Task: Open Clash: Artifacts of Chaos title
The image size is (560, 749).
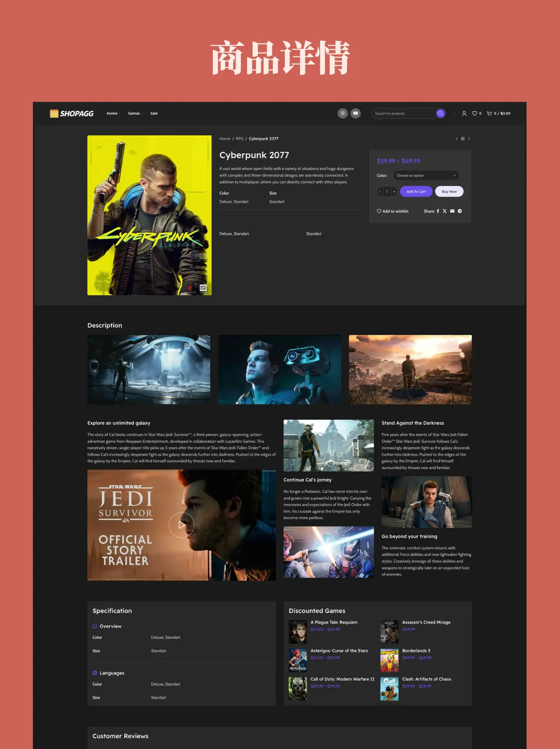Action: (427, 679)
